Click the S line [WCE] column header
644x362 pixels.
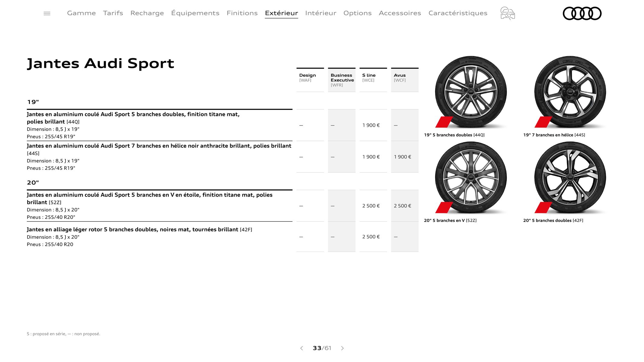click(373, 80)
